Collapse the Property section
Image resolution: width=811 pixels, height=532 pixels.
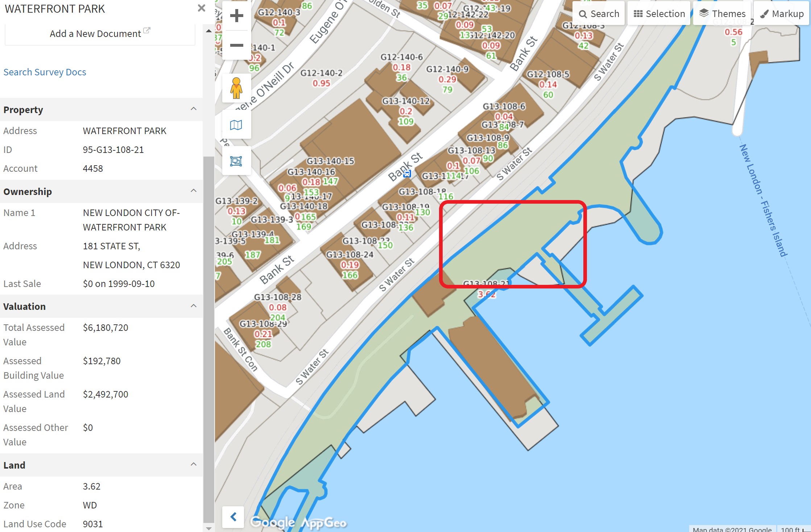[x=194, y=109]
